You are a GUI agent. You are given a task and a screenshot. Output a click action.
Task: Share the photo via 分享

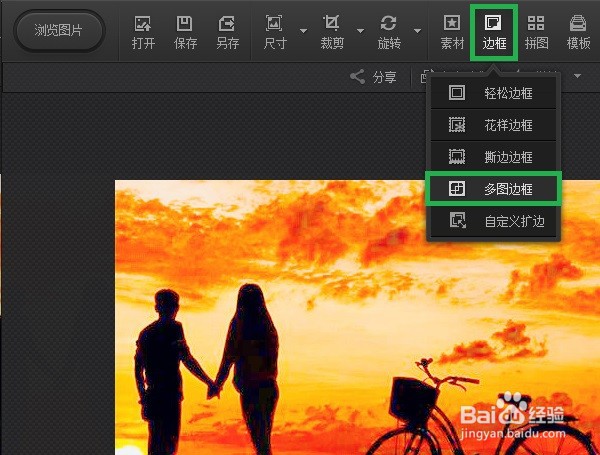[x=373, y=77]
